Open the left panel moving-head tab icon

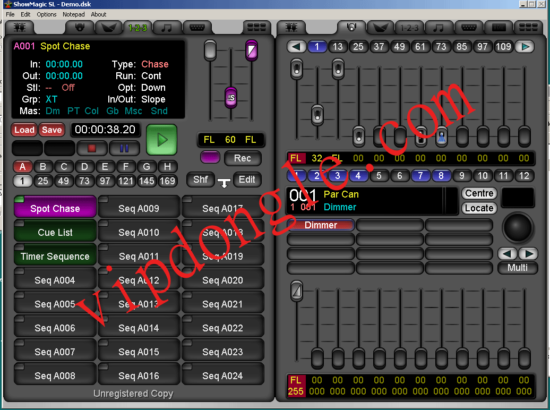(x=80, y=27)
